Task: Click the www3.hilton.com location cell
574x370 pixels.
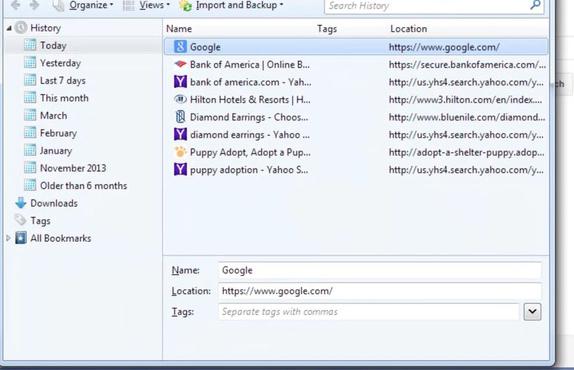Action: [466, 100]
